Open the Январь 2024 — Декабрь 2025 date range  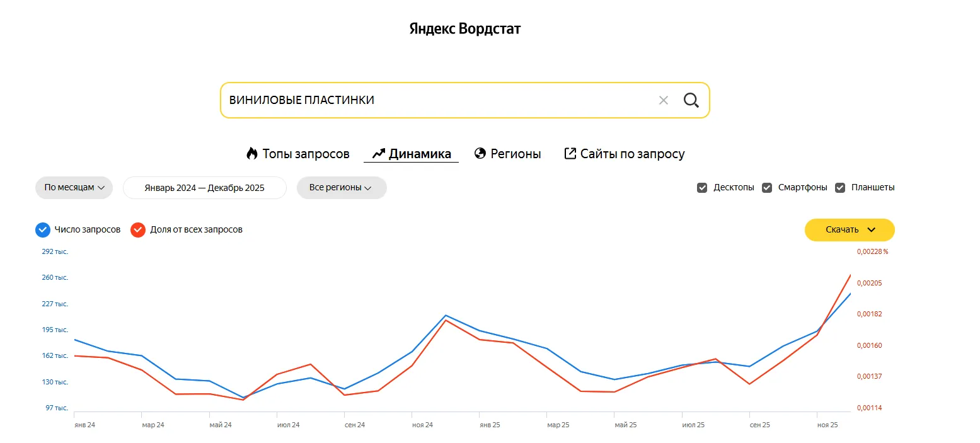pos(204,187)
